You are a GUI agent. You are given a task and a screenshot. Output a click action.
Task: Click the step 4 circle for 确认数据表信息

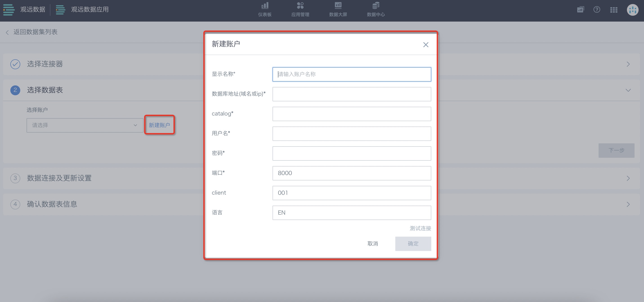click(x=15, y=204)
